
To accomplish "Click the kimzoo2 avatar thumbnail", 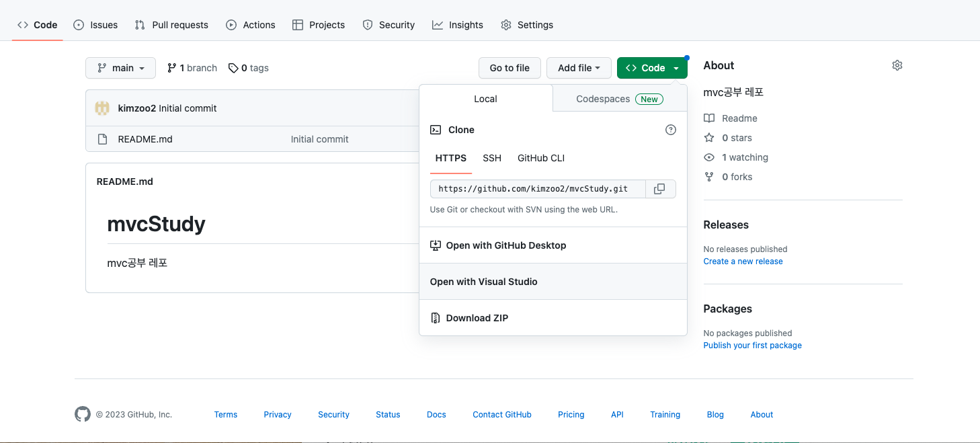I will (102, 108).
